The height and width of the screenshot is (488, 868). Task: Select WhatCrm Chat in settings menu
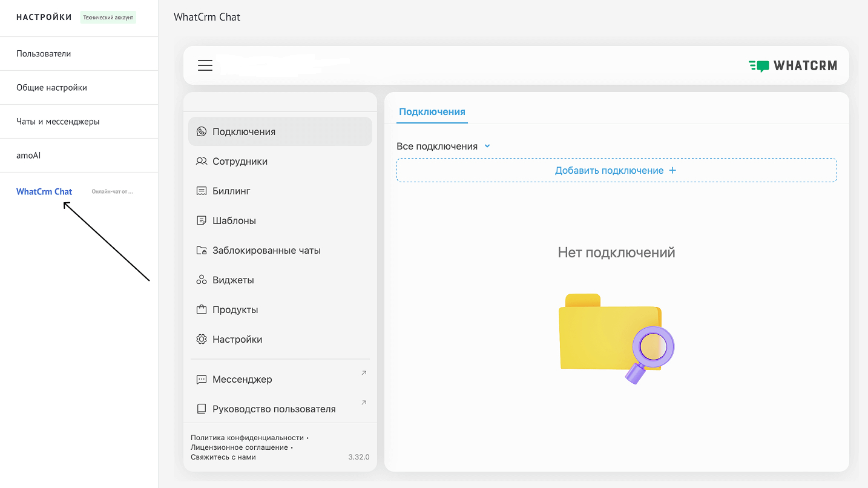click(44, 191)
